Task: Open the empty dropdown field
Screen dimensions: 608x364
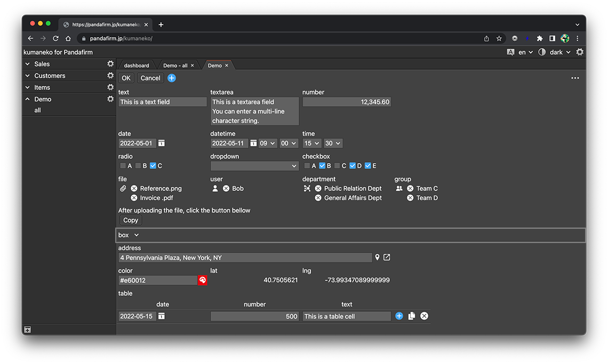Action: tap(254, 166)
